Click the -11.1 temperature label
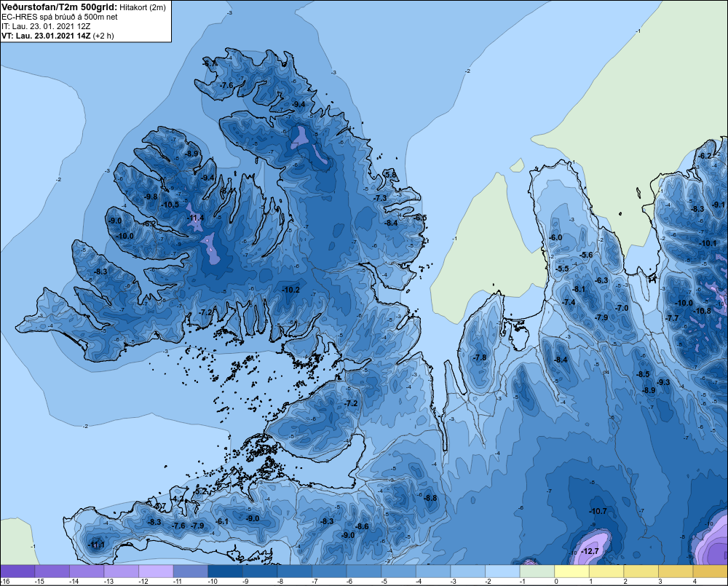The image size is (728, 586). click(x=96, y=545)
